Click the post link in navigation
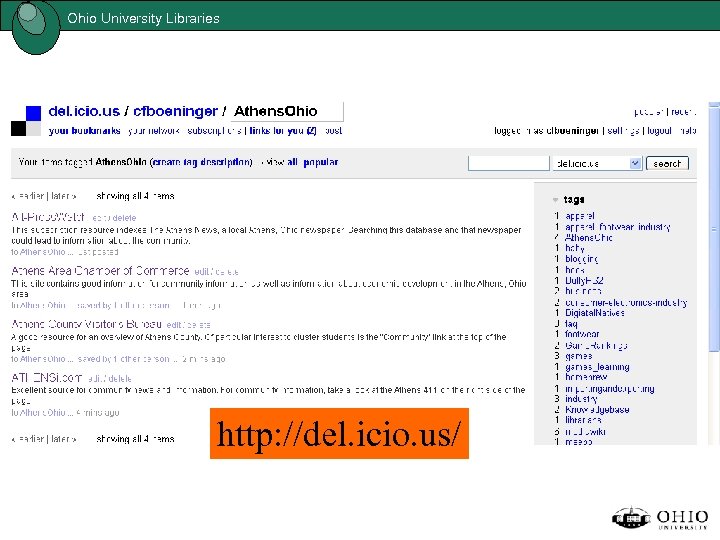Image resolution: width=720 pixels, height=540 pixels. tap(333, 131)
